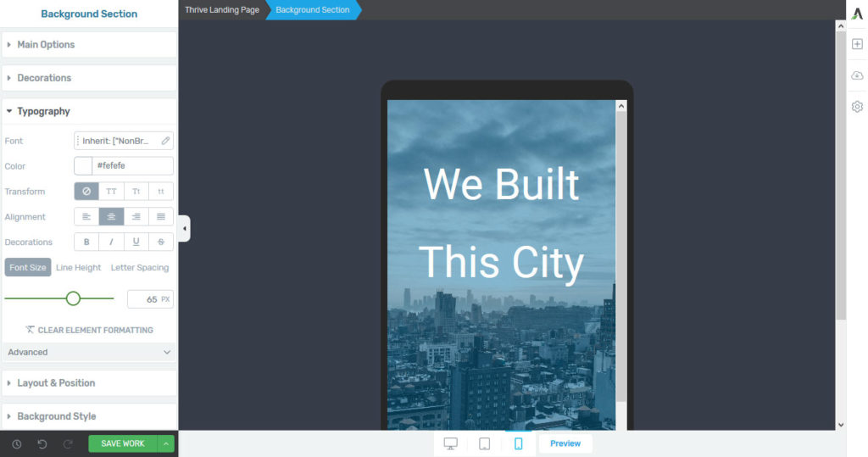Screen dimensions: 868x457
Task: Click the PX unit label
Action: [x=165, y=299]
